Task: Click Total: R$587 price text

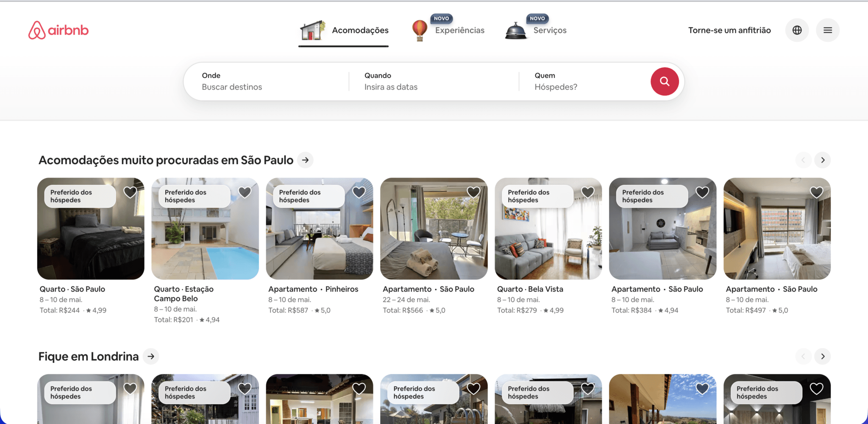Action: [288, 310]
